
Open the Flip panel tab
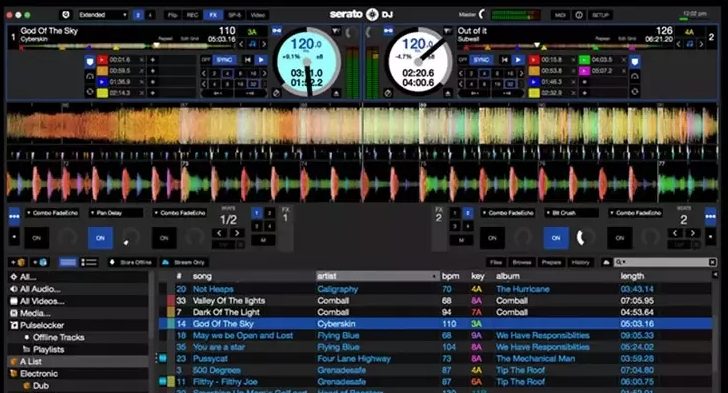tap(173, 15)
